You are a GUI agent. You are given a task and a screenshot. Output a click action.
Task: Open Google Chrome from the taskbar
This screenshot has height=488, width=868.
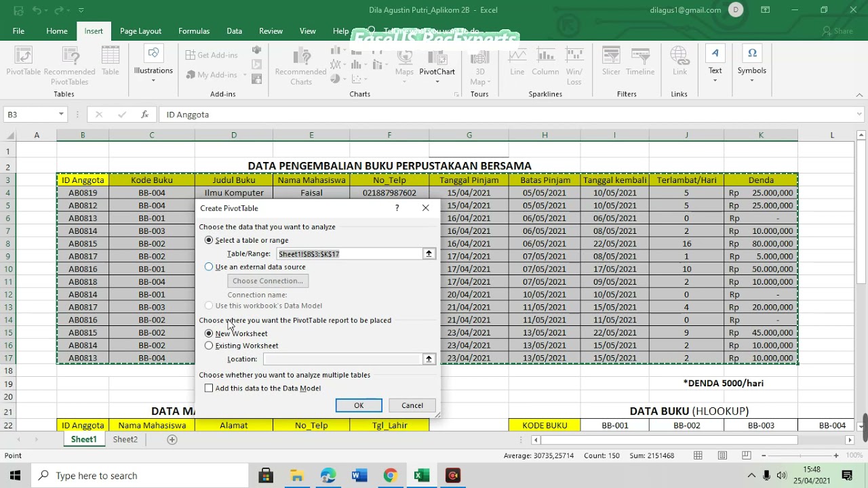tap(390, 476)
